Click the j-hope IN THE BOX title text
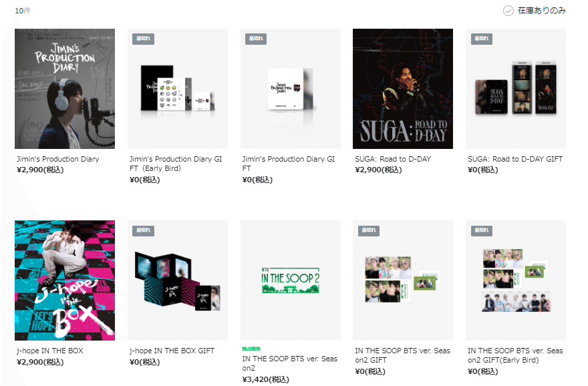Screen dimensions: 588x386 50,351
